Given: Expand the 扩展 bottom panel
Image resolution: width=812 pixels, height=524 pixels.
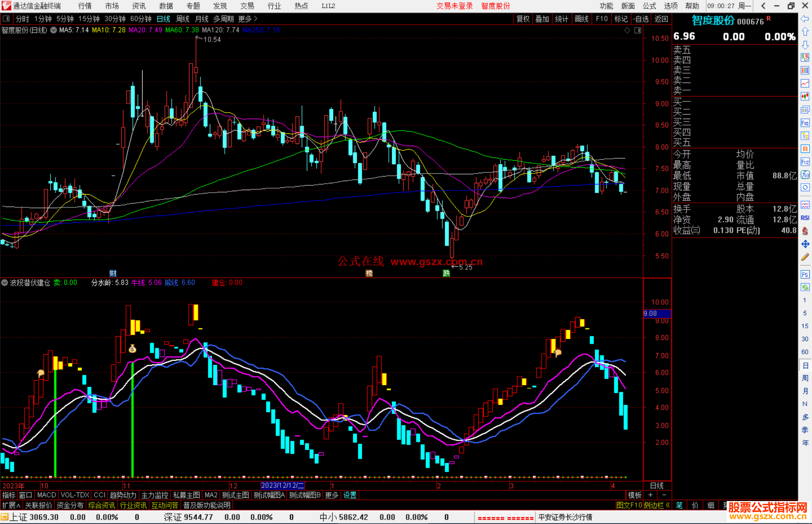Looking at the screenshot, I should [11, 506].
